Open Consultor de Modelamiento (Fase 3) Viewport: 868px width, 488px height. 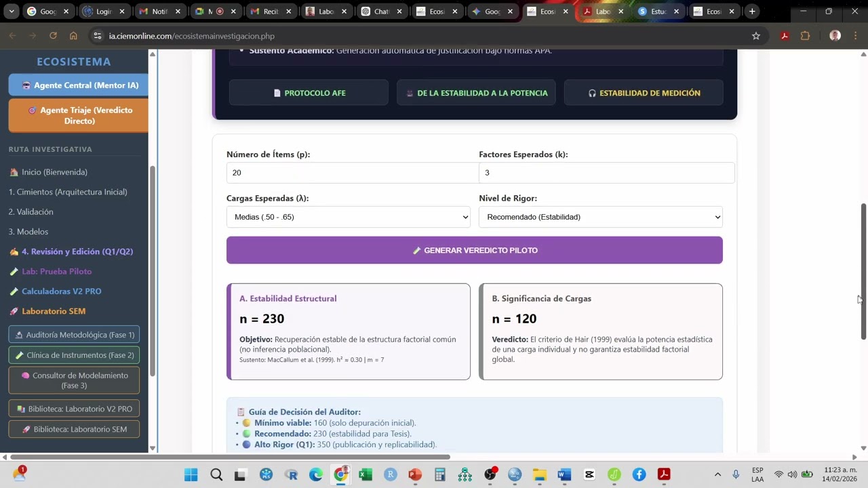tap(74, 380)
